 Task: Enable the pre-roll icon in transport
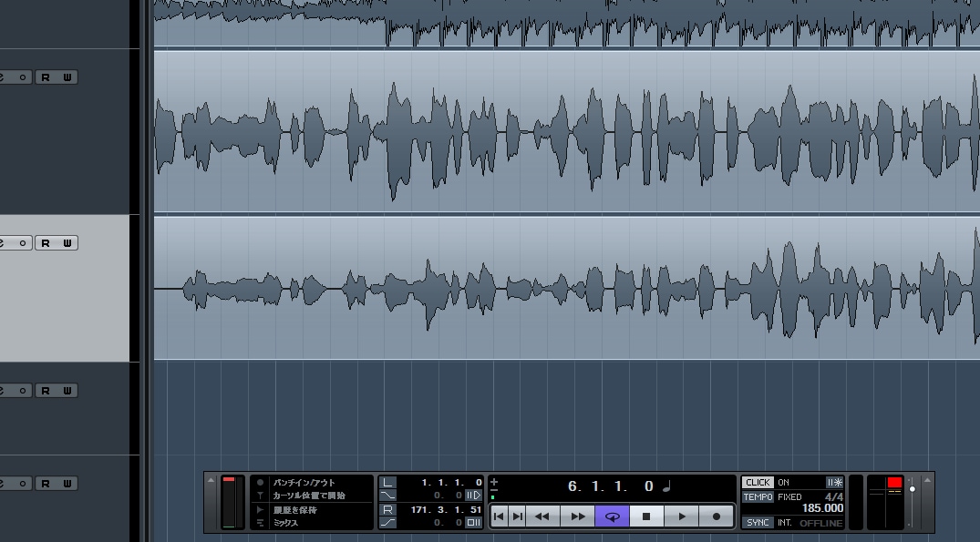tap(474, 496)
